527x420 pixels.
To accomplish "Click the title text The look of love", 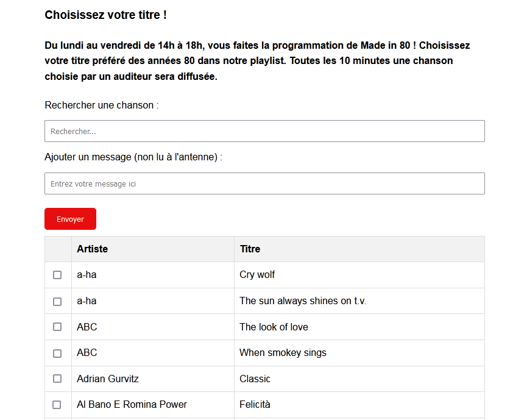I will tap(274, 327).
